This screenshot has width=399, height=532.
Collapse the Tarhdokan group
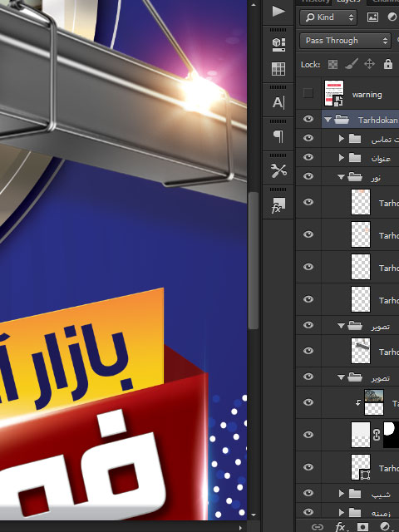[328, 120]
